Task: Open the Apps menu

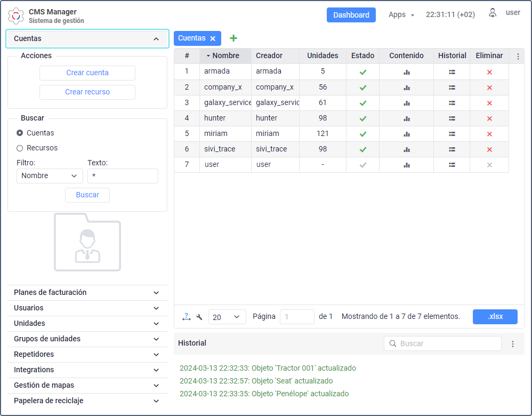Action: coord(401,15)
